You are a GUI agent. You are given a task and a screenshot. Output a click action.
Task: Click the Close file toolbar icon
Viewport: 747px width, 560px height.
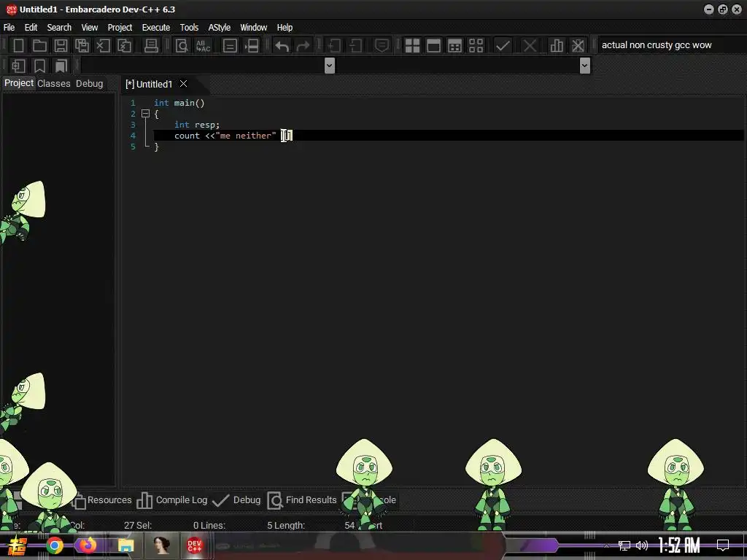[103, 46]
